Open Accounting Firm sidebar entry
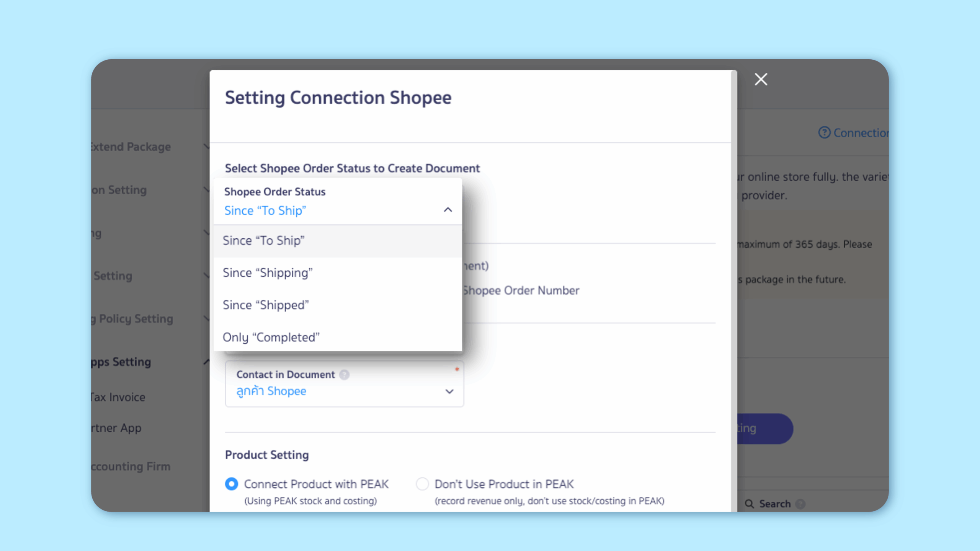 (131, 466)
